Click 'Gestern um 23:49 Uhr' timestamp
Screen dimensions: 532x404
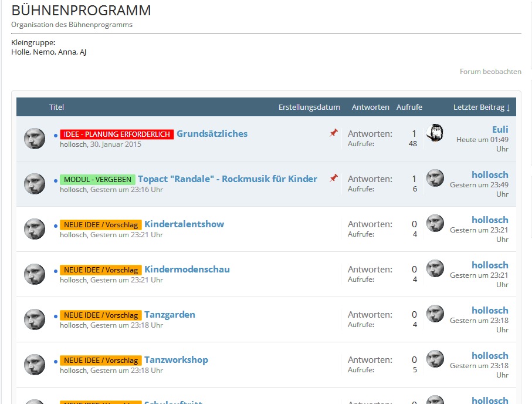pos(479,190)
